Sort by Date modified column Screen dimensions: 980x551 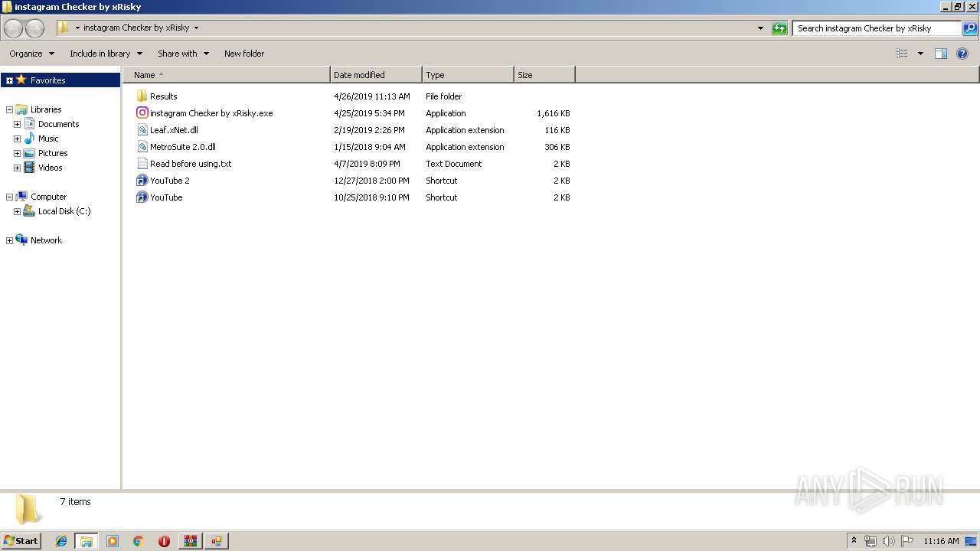point(376,75)
